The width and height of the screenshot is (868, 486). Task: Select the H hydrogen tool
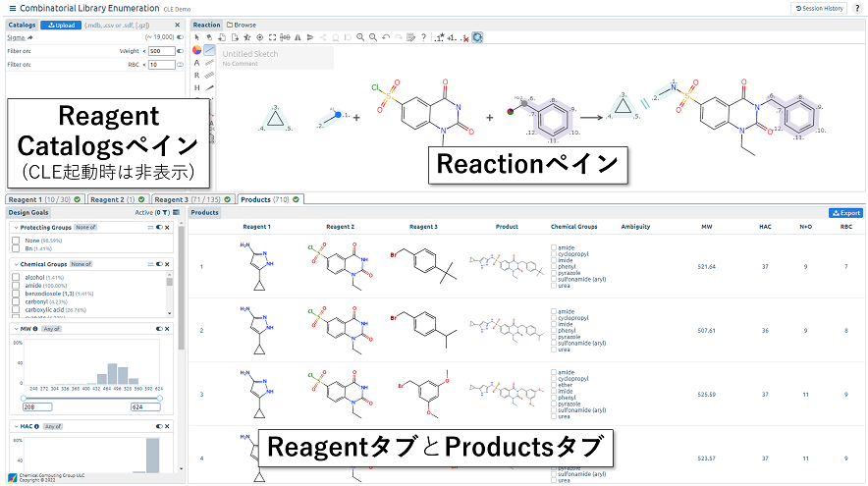[x=196, y=88]
